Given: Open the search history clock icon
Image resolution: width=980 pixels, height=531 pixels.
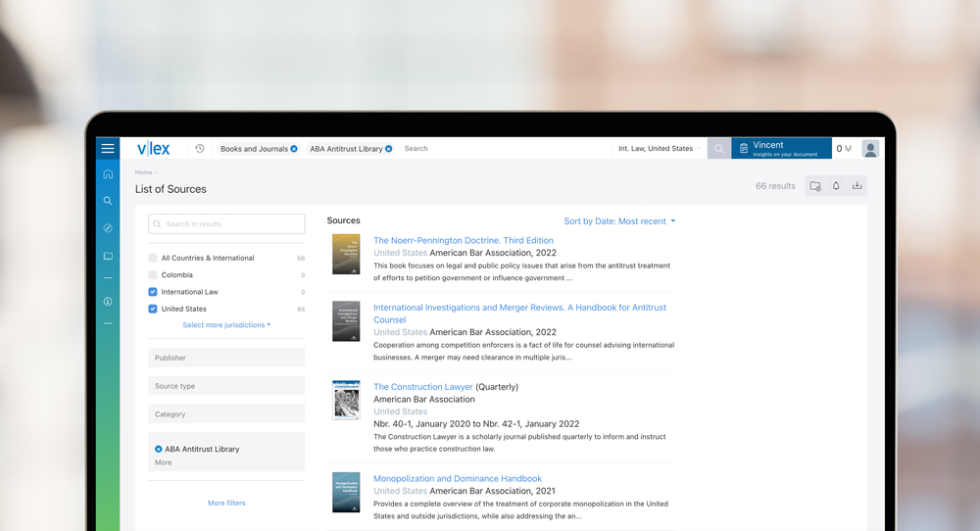Looking at the screenshot, I should click(x=199, y=149).
